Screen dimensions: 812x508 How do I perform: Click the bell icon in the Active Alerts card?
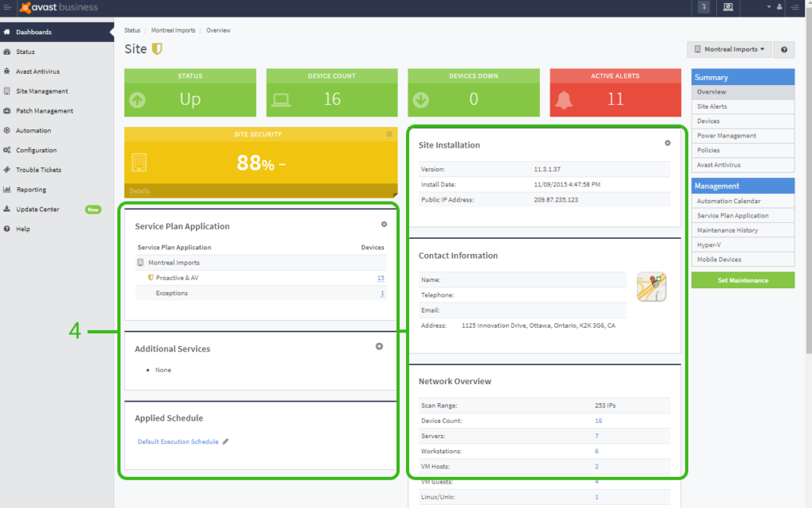point(564,99)
